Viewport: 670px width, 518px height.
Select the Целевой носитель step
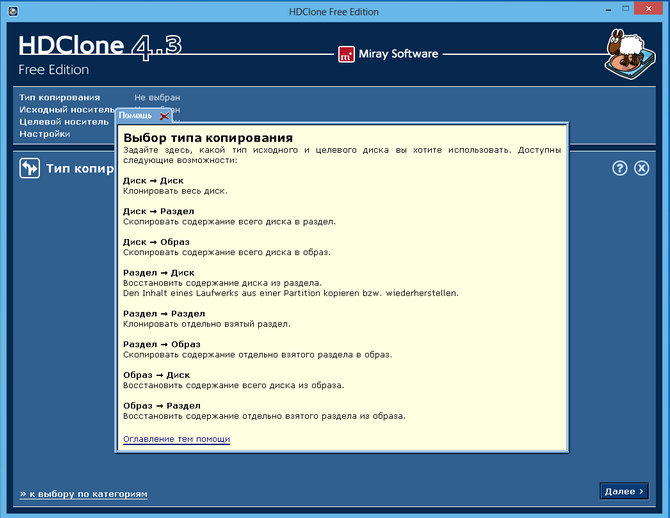pyautogui.click(x=64, y=122)
